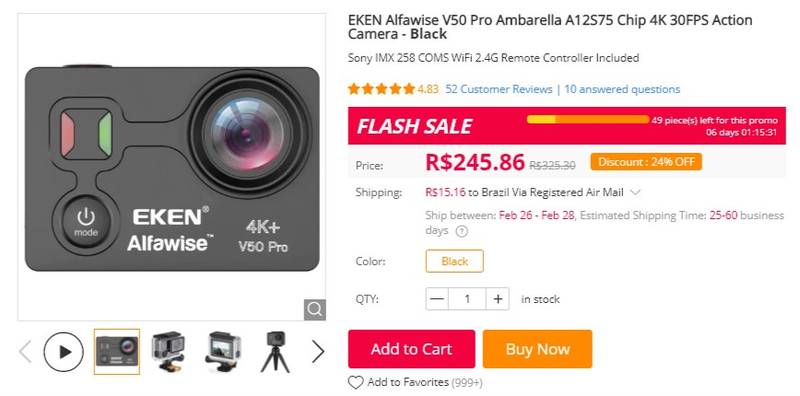
Task: Click the magnifier zoom icon on product image
Action: pos(314,309)
